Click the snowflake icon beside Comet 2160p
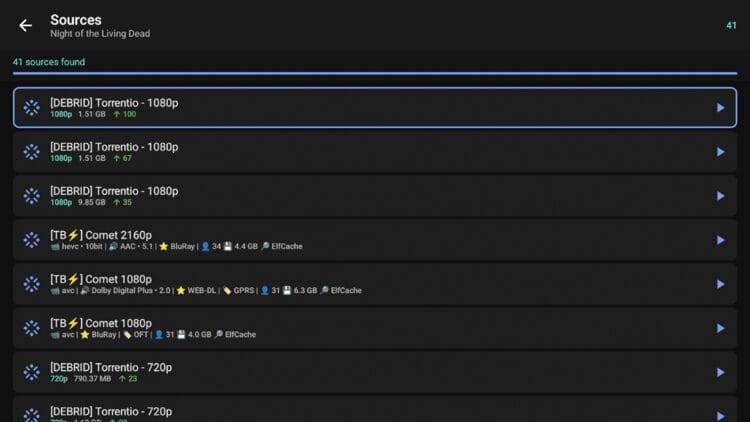Viewport: 750px width, 422px height. (32, 240)
